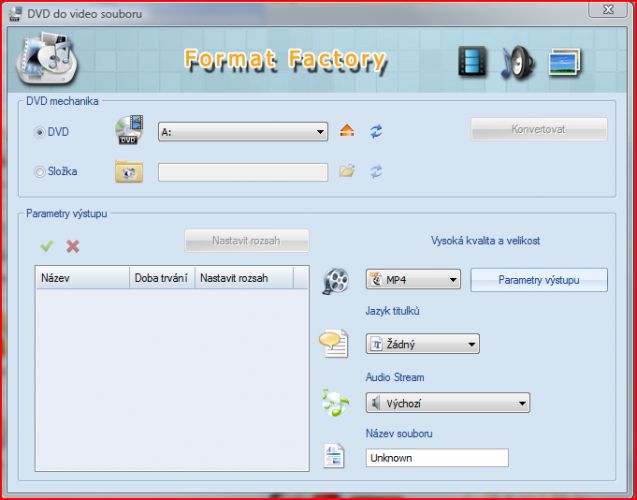The image size is (637, 500).
Task: Open Parametry výstupu settings button
Action: pyautogui.click(x=539, y=280)
